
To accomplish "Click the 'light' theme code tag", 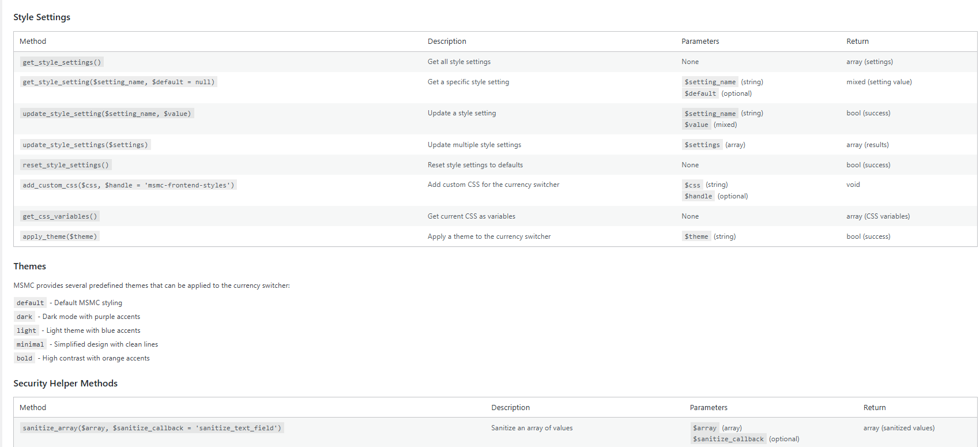I will pos(27,330).
